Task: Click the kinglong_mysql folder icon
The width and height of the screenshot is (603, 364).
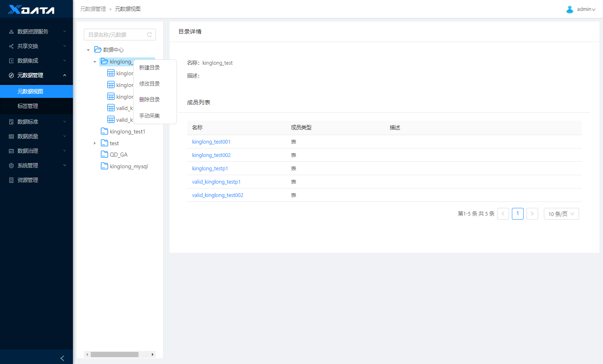Action: coord(104,166)
